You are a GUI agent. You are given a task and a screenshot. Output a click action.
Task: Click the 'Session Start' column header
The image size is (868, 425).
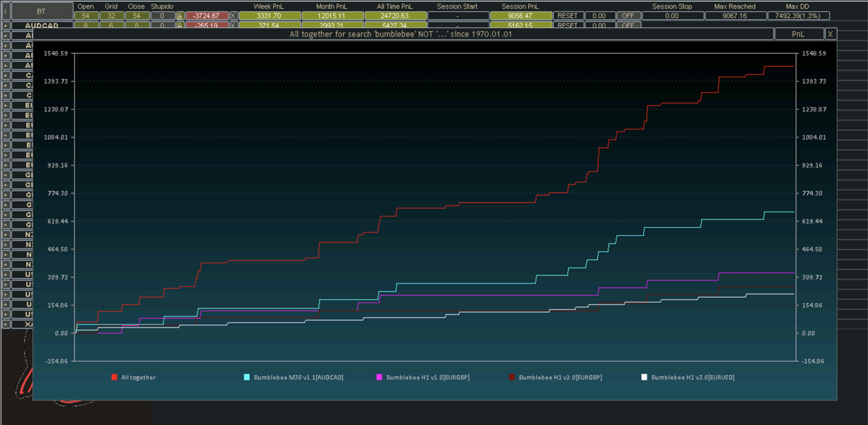pyautogui.click(x=458, y=6)
